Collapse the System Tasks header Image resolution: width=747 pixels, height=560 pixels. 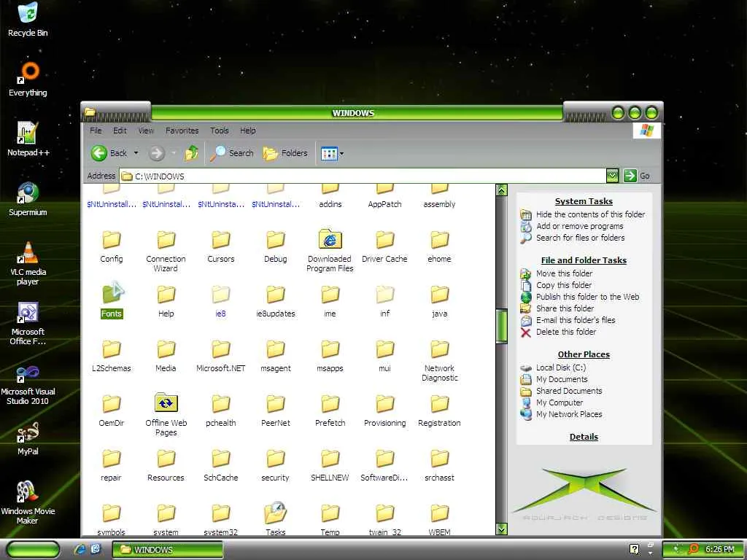(584, 201)
